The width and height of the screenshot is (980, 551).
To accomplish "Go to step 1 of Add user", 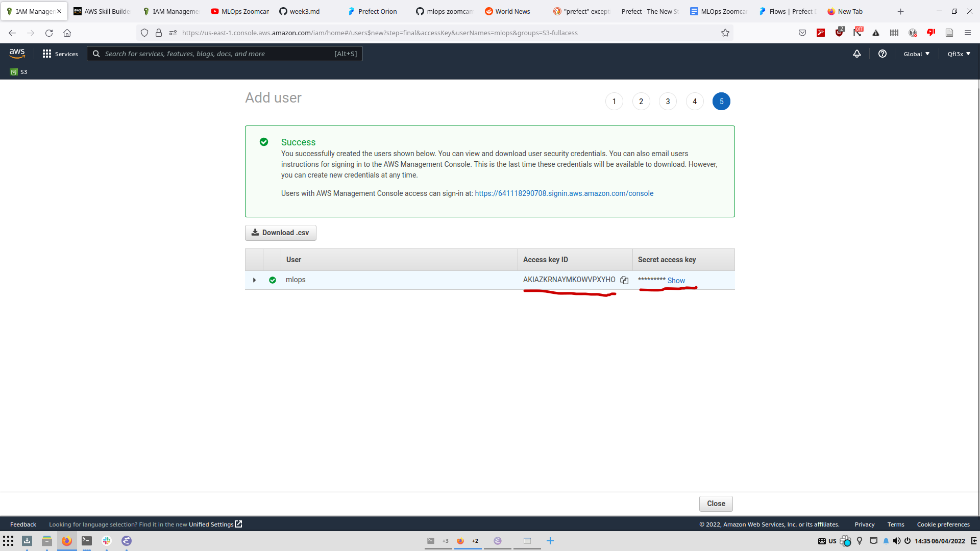I will (x=614, y=102).
